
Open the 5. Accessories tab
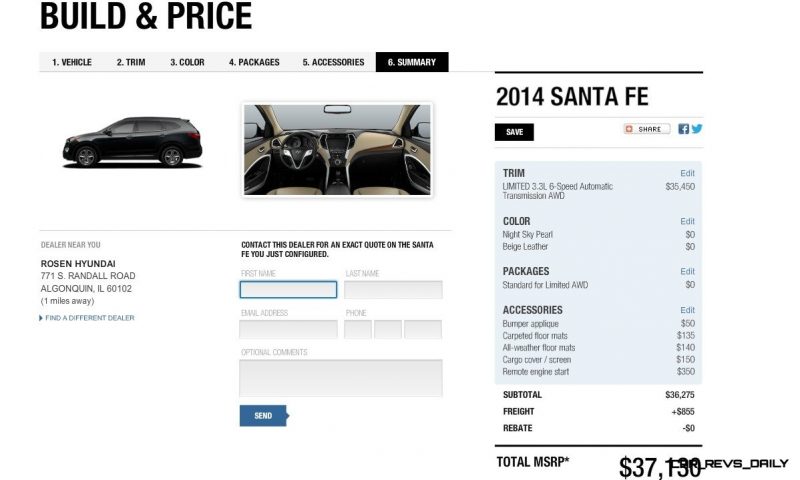[333, 62]
